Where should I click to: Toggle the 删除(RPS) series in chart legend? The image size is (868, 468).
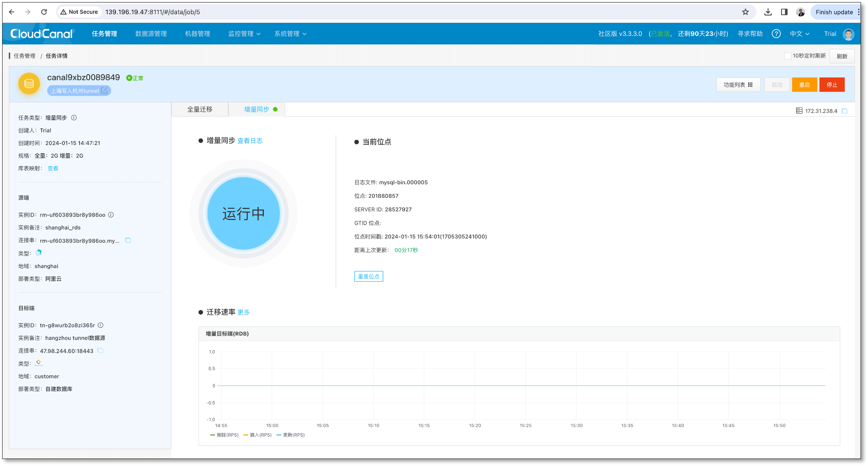tap(224, 435)
